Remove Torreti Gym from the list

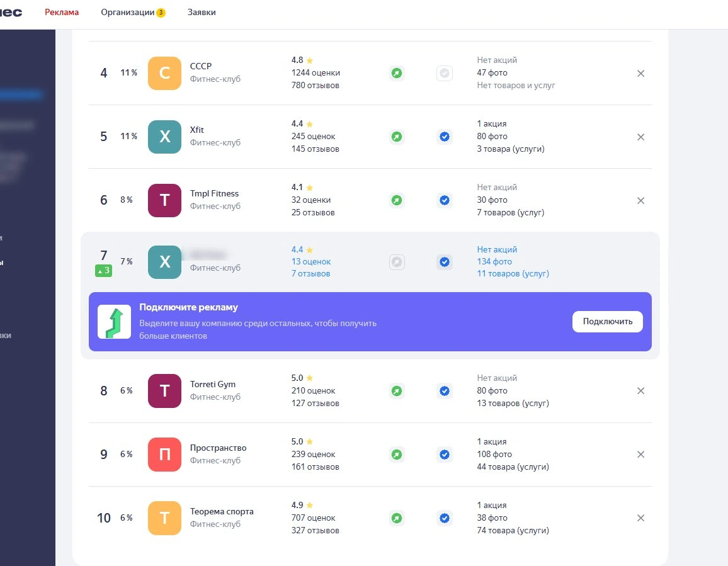[x=640, y=391]
